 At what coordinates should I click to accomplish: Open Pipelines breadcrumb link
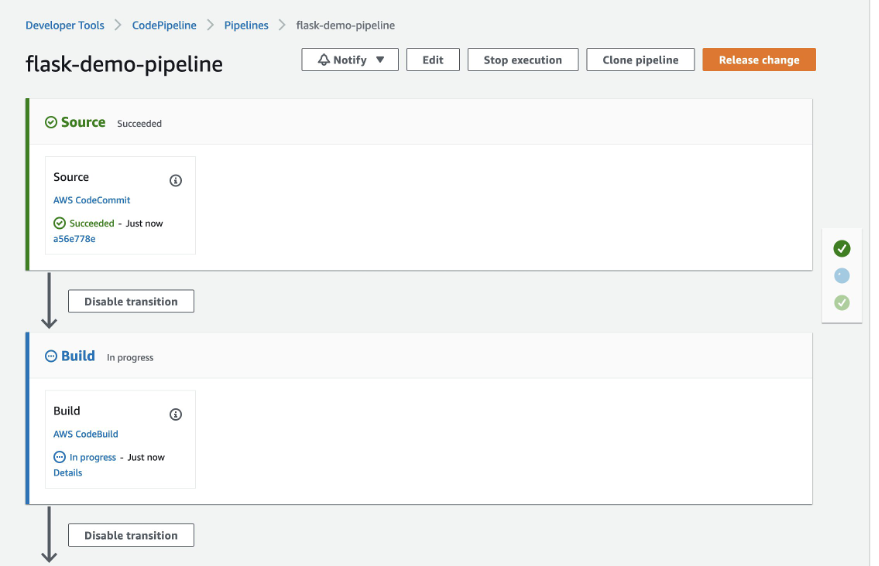click(246, 25)
